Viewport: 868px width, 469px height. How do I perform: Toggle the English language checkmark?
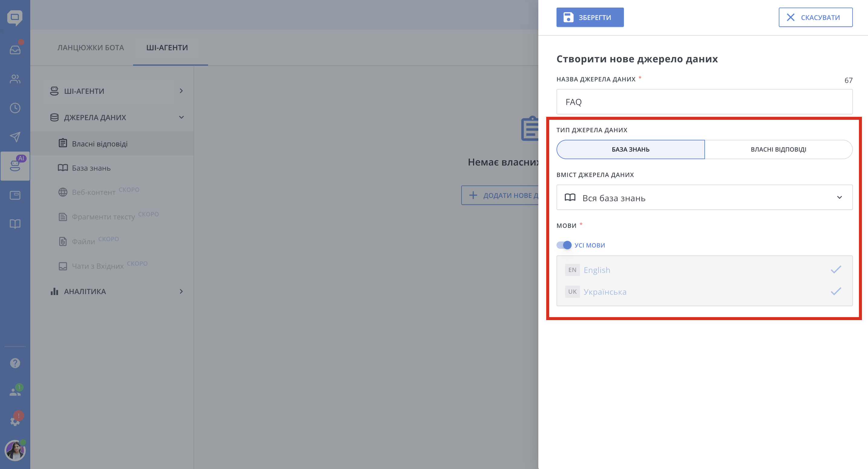pos(836,270)
